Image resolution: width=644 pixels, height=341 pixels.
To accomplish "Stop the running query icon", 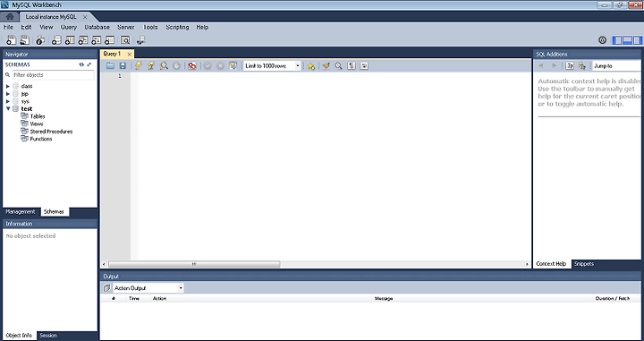I will (x=176, y=65).
